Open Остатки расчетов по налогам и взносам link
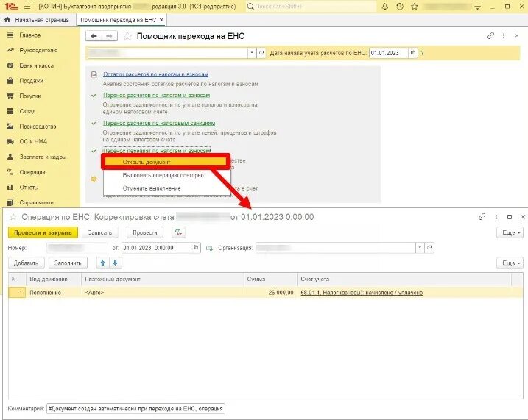The width and height of the screenshot is (528, 420). pyautogui.click(x=155, y=74)
